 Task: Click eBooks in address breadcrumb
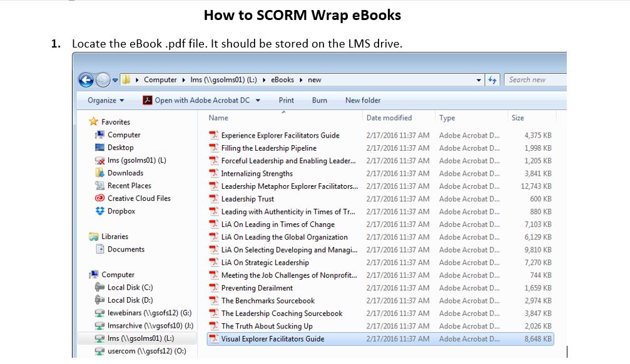click(x=282, y=79)
